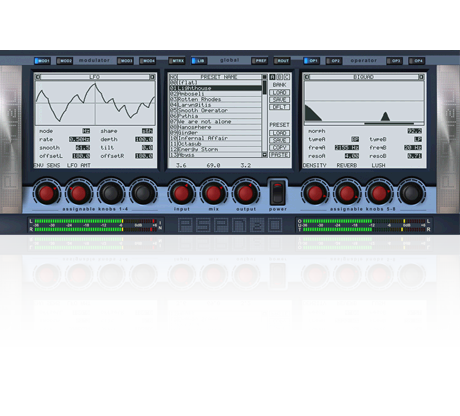Click the input level knob
Viewport: 460px width, 416px height.
click(181, 193)
